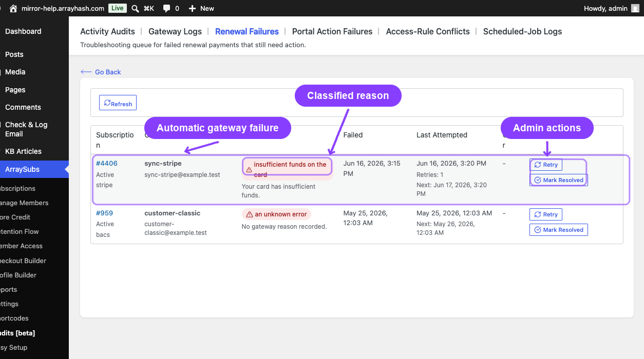Open subscription #4406 link
644x359 pixels.
pyautogui.click(x=107, y=163)
